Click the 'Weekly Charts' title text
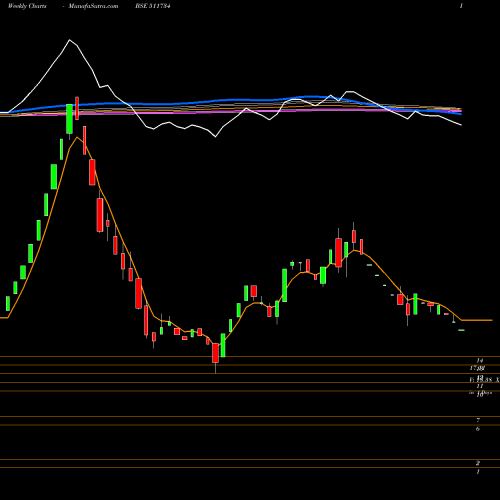 27,6
